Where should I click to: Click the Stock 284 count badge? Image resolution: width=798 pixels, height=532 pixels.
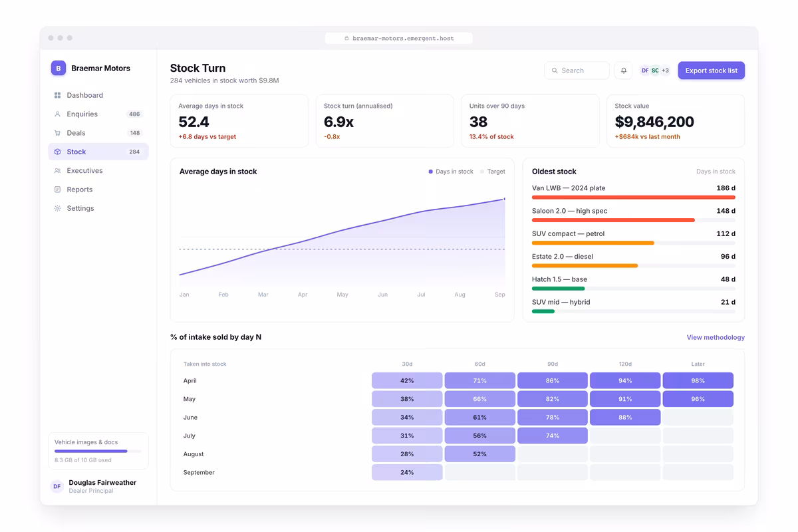(134, 152)
